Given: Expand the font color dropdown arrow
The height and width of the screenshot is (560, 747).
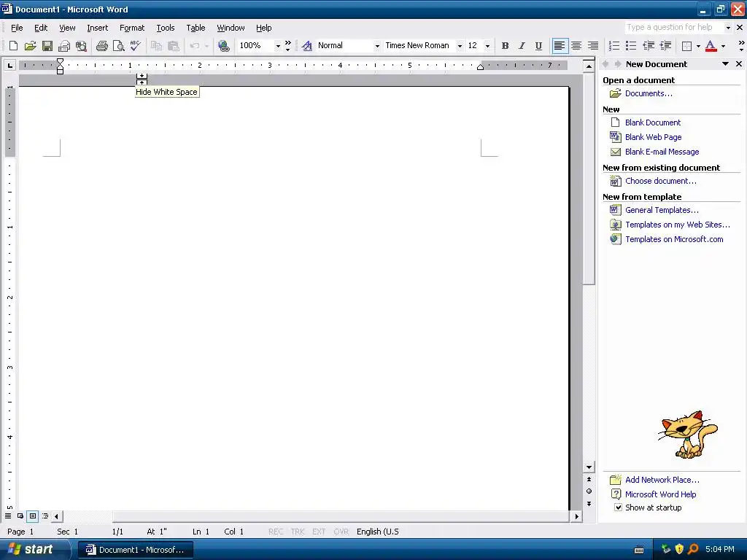Looking at the screenshot, I should click(x=723, y=46).
